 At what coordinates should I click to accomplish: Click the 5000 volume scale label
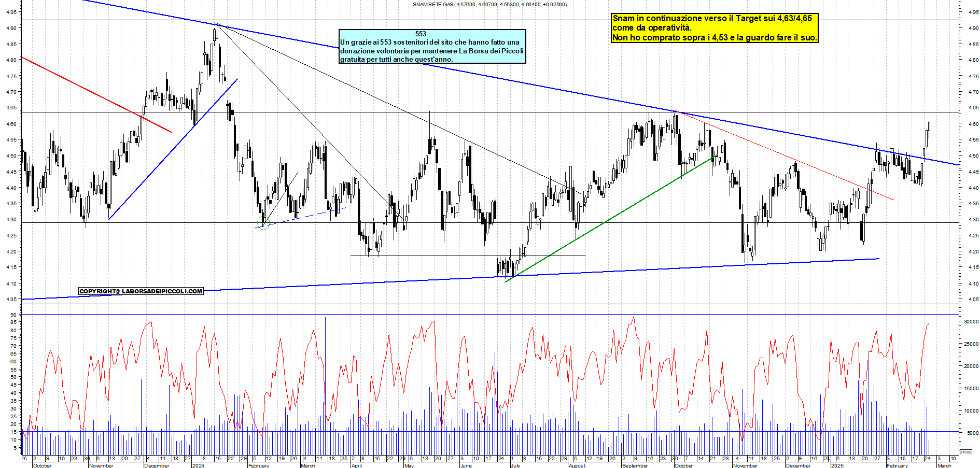(972, 433)
